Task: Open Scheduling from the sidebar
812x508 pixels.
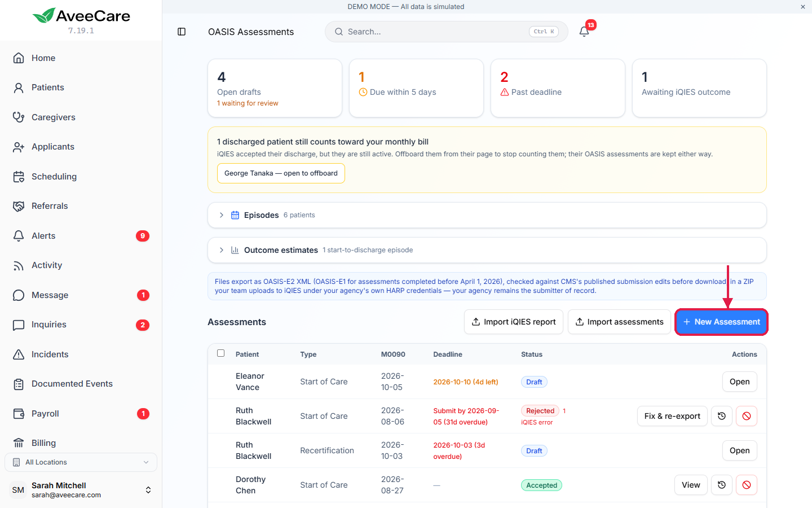Action: pyautogui.click(x=81, y=177)
